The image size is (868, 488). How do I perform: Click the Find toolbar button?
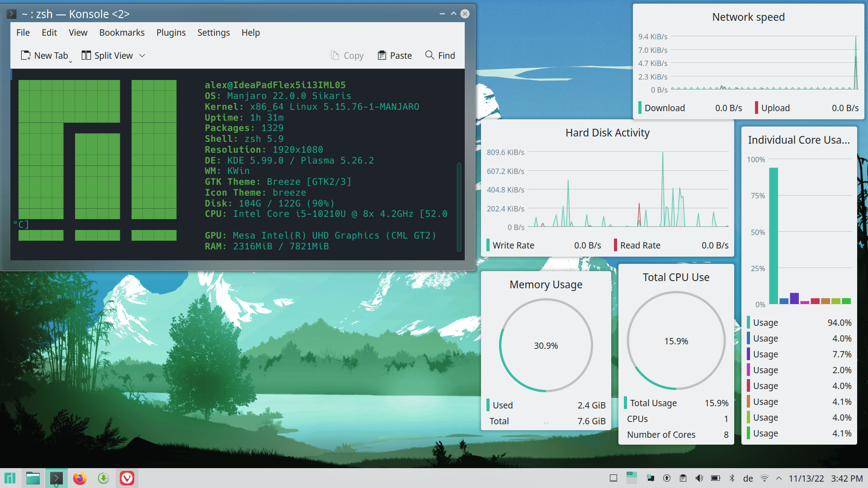[x=440, y=56]
